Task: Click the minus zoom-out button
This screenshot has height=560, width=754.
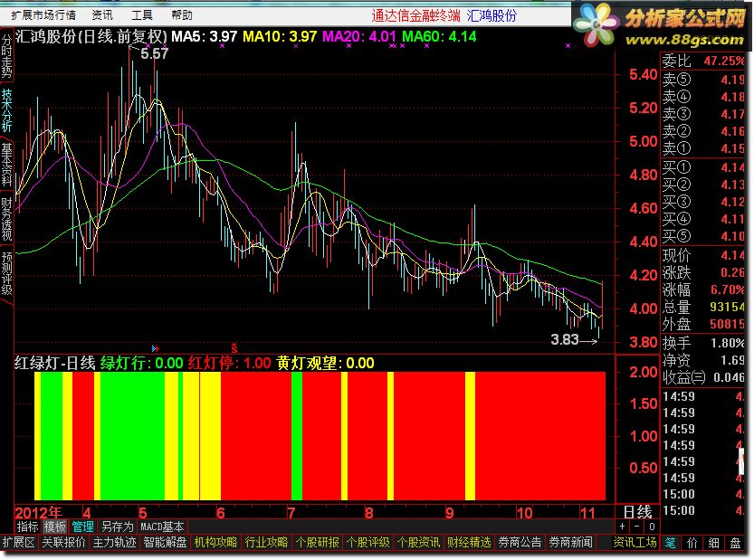Action: tap(636, 527)
